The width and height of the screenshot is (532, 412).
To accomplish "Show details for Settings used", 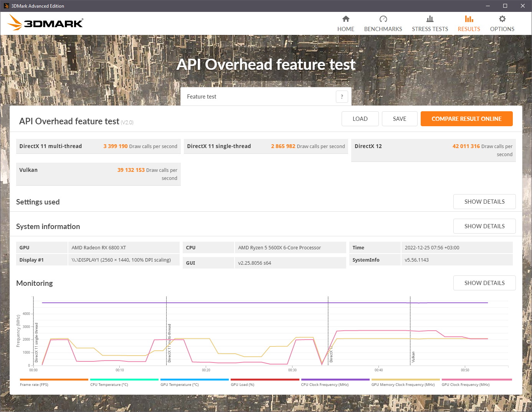I will (x=484, y=202).
